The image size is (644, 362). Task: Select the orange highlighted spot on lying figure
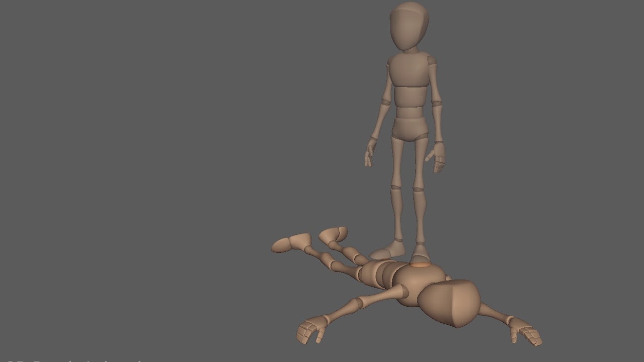pos(420,264)
